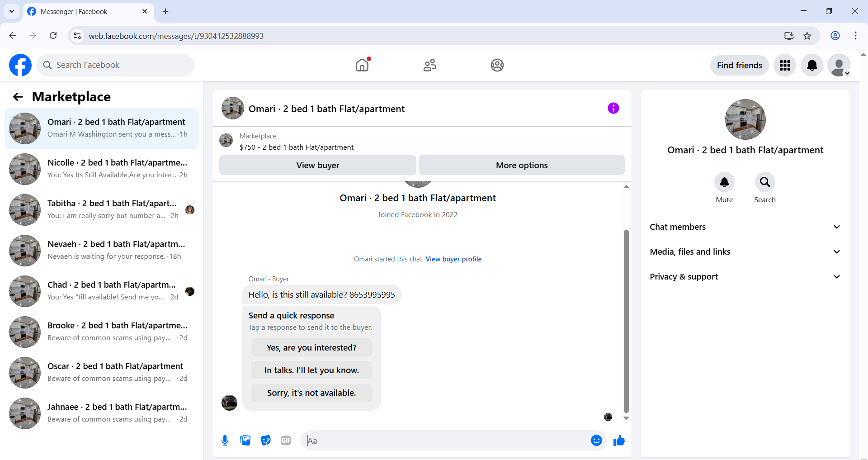The image size is (868, 460).
Task: Send quick reply 'In talks. I'll let you know.'
Action: (311, 370)
